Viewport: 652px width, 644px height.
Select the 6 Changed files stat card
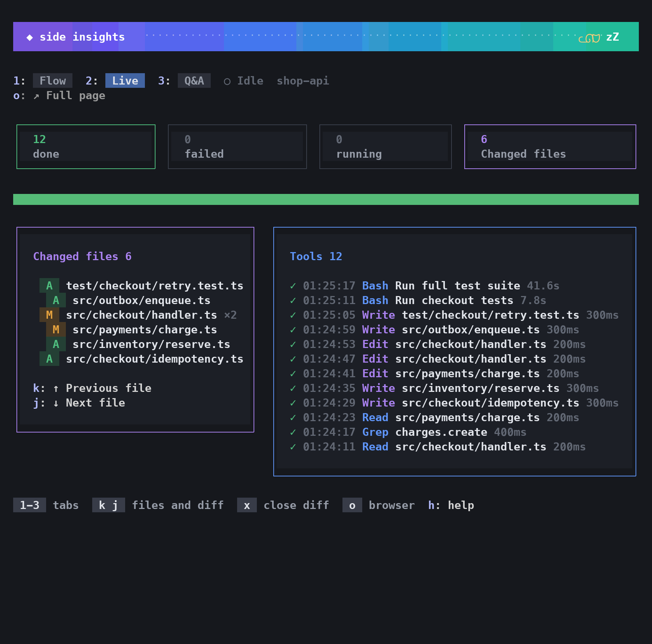click(550, 147)
